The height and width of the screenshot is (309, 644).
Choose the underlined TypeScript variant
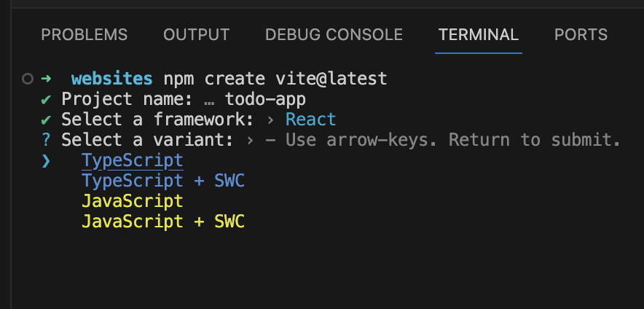(133, 160)
